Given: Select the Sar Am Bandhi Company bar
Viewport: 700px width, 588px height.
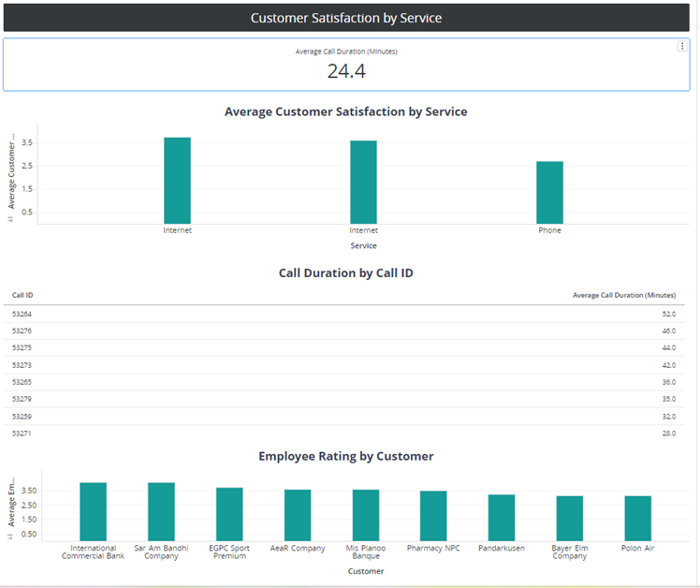Looking at the screenshot, I should tap(161, 511).
